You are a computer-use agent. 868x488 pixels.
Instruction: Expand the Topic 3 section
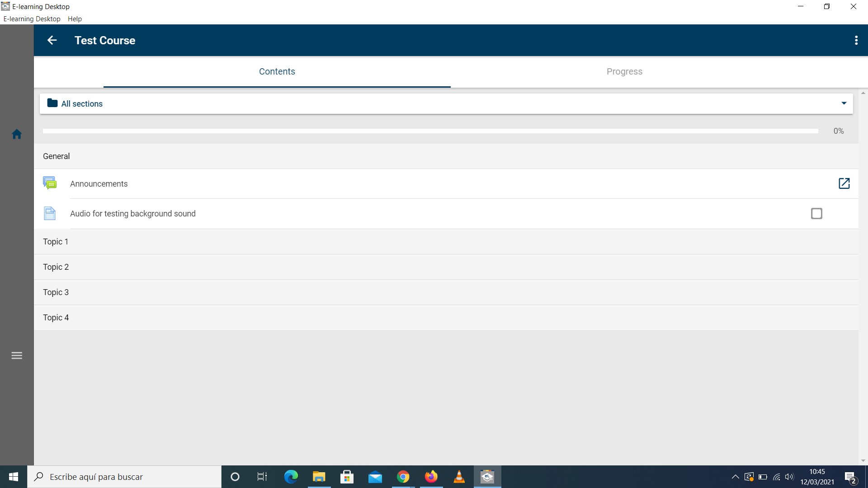tap(56, 292)
